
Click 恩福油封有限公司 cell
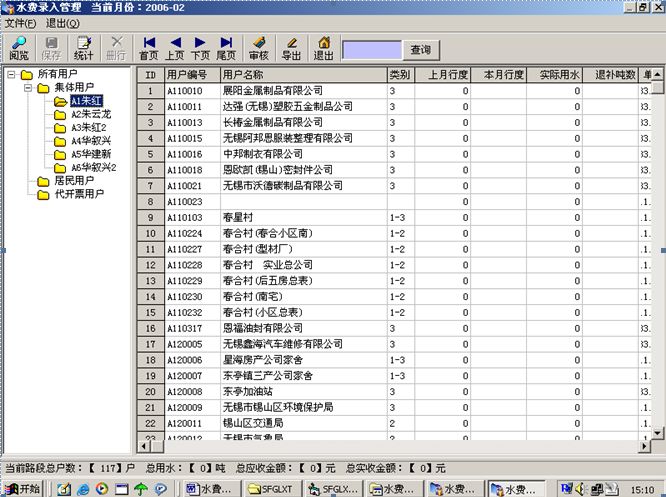(x=304, y=328)
